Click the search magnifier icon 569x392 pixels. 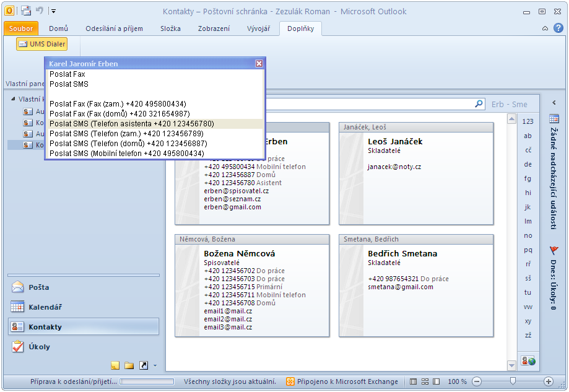click(x=479, y=104)
